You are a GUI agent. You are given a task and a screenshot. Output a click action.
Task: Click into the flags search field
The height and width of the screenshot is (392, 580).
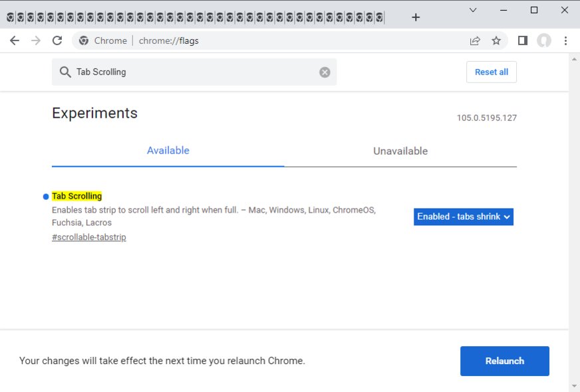pos(193,72)
